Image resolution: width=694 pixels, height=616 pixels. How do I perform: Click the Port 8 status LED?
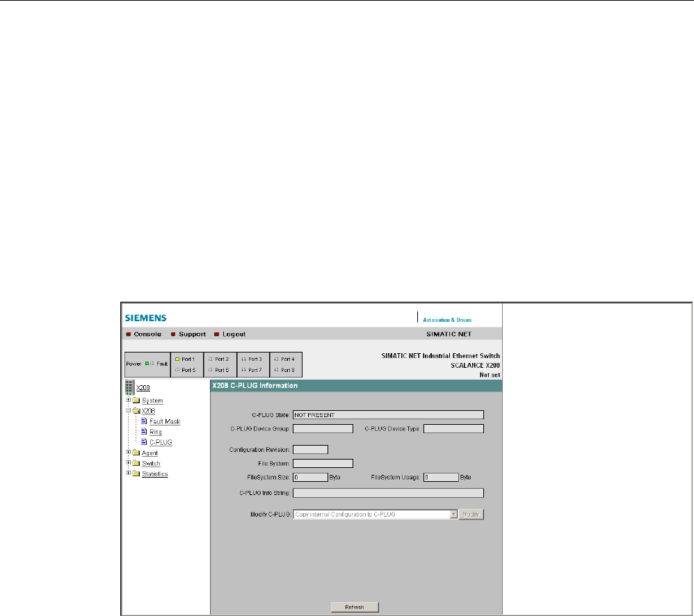pos(276,369)
